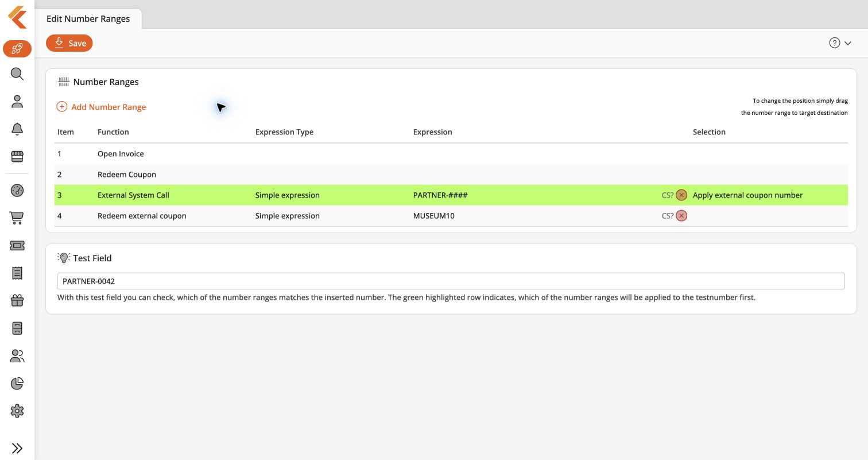Click the Expression Type column header
Image resolution: width=868 pixels, height=460 pixels.
tap(284, 132)
